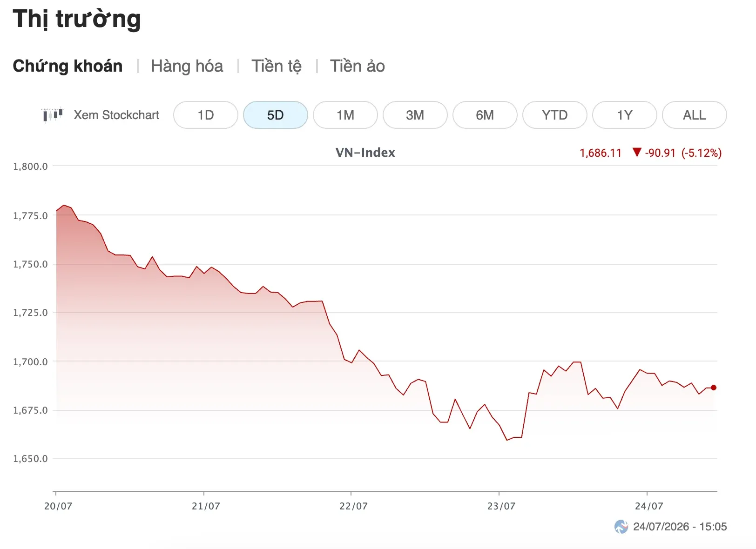Switch to the Hàng hóa tab

click(187, 66)
